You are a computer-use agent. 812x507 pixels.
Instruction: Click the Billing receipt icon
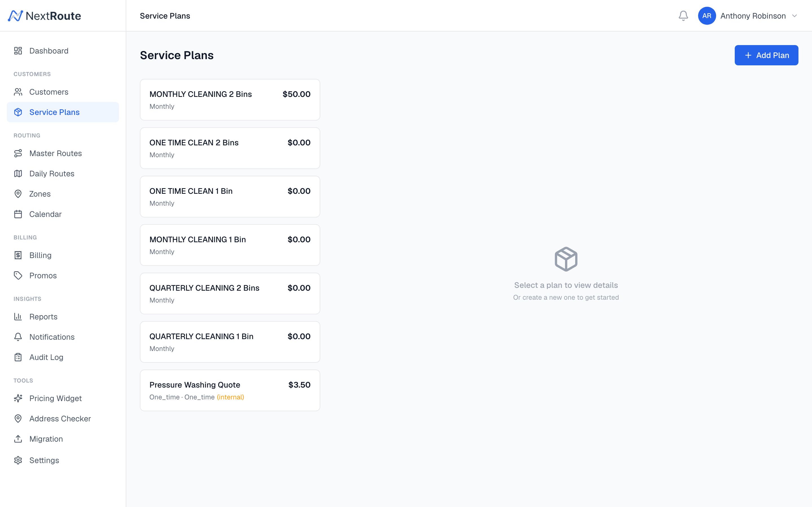18,255
